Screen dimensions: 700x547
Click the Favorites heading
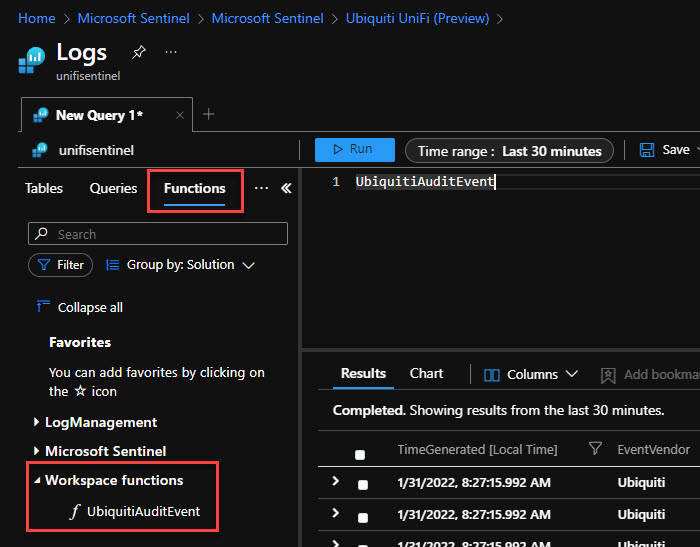(80, 342)
